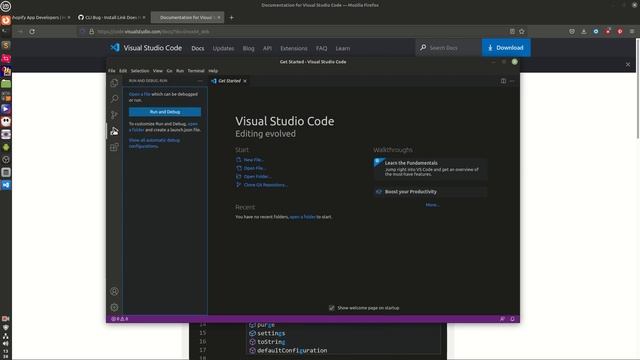Open Blog in the website navigation
This screenshot has height=360, width=640.
(248, 48)
